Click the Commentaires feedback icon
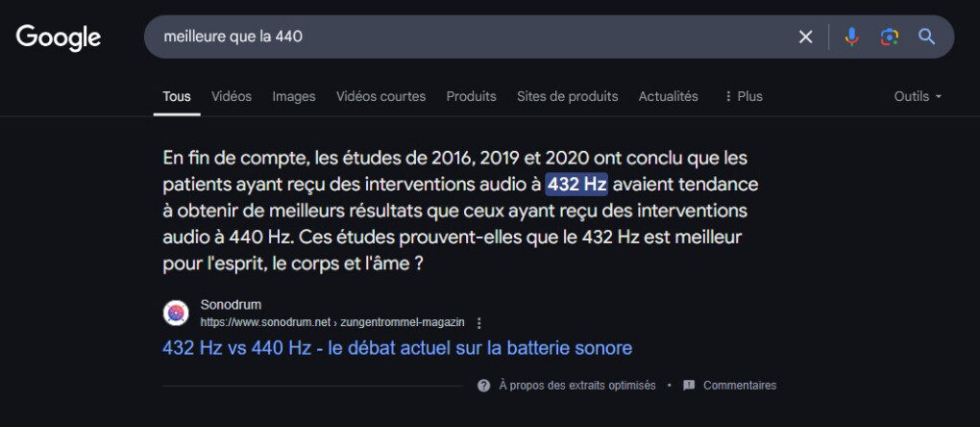The image size is (980, 427). point(689,386)
